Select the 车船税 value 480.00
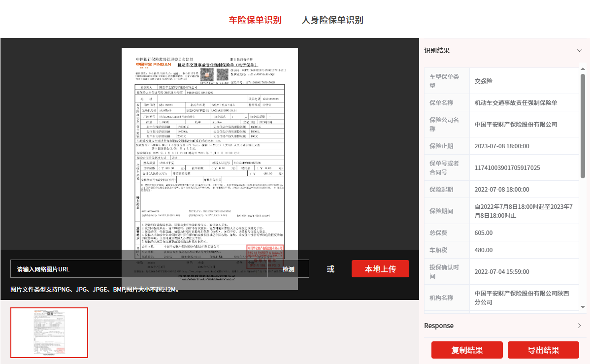 point(484,250)
